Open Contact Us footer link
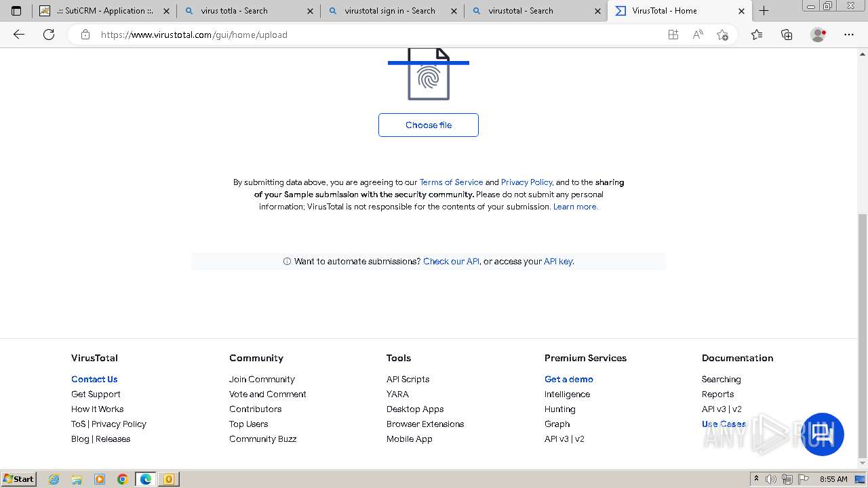Screen dimensions: 868x488 pyautogui.click(x=94, y=379)
